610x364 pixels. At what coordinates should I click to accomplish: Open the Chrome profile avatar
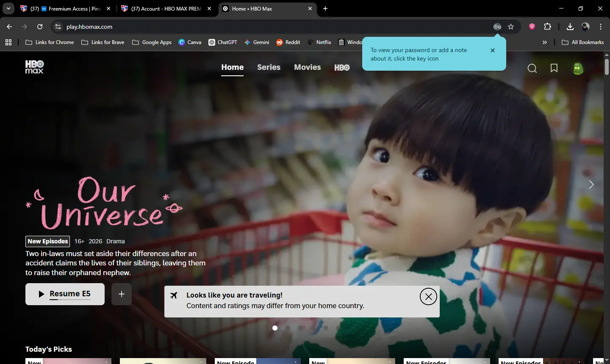pos(585,27)
